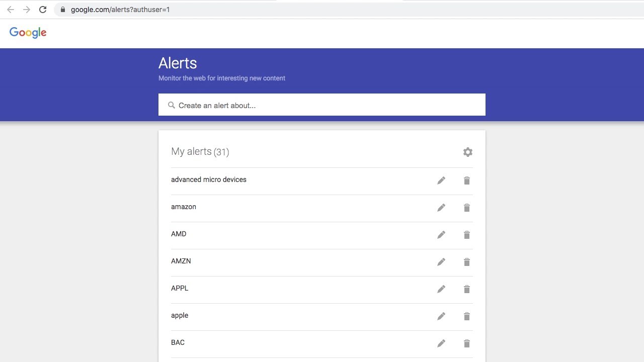Image resolution: width=644 pixels, height=362 pixels.
Task: Open the AMZN alert entry
Action: coord(181,261)
